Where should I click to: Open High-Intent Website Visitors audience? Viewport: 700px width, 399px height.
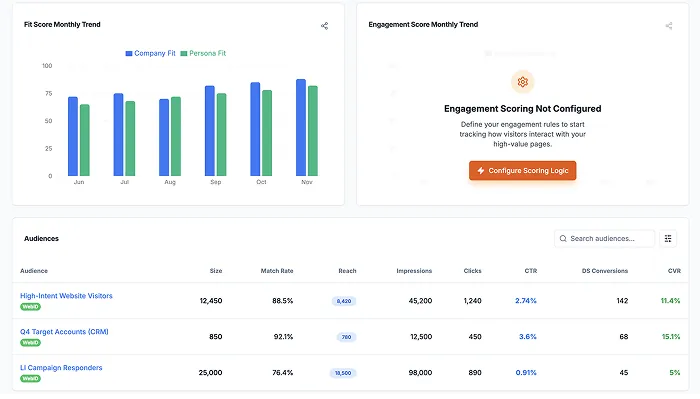[66, 295]
